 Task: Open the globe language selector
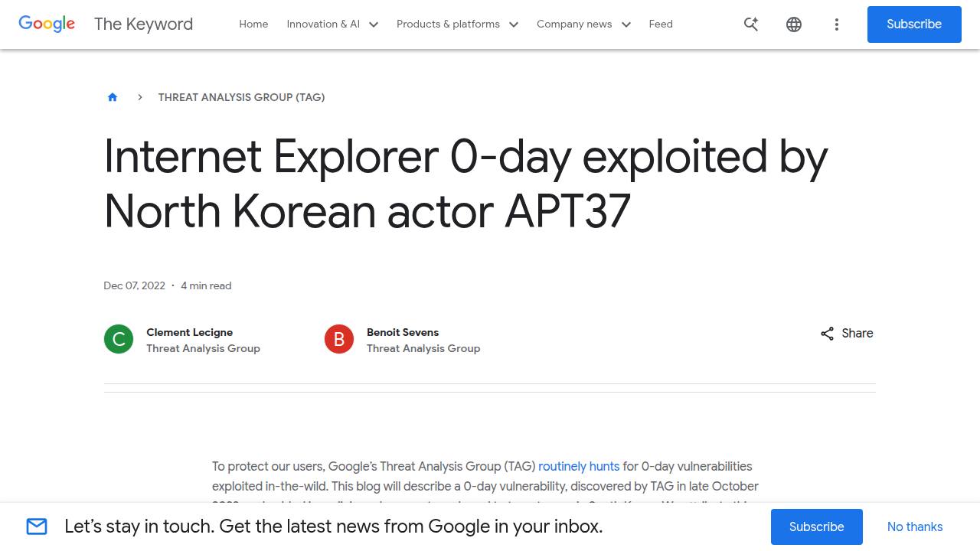tap(794, 24)
